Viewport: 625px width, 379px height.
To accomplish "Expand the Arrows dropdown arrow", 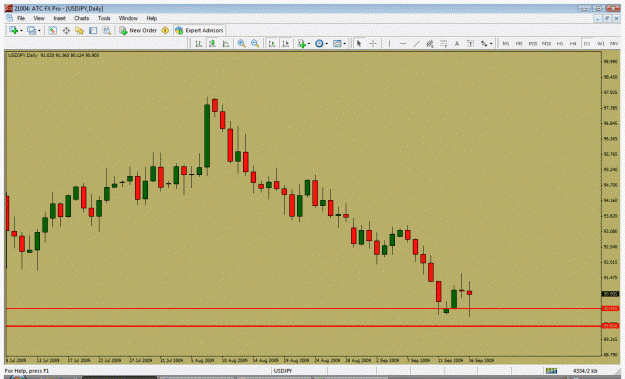I will (x=491, y=44).
